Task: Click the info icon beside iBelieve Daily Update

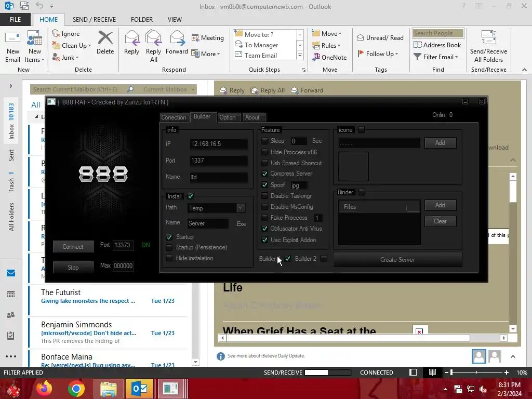Action: pyautogui.click(x=220, y=356)
